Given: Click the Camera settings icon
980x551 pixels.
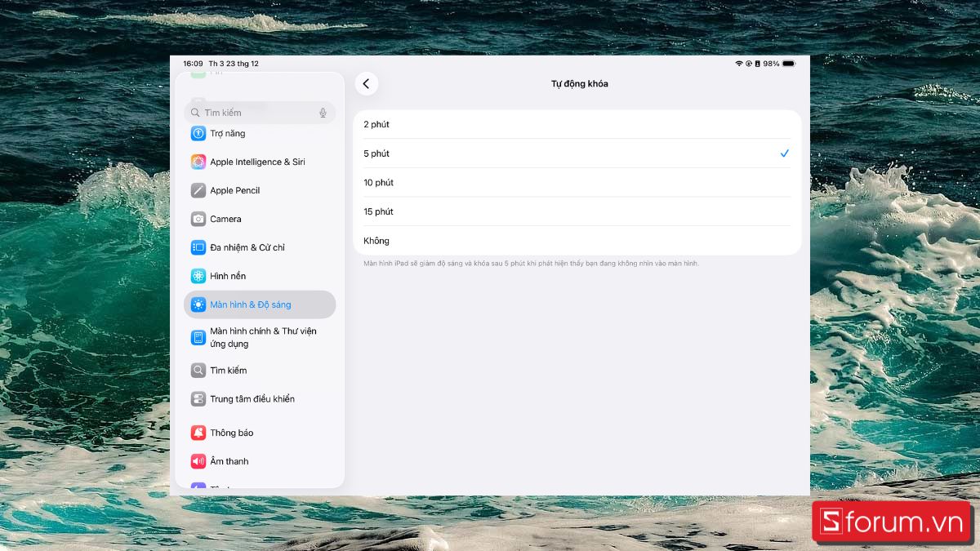Looking at the screenshot, I should (x=198, y=219).
